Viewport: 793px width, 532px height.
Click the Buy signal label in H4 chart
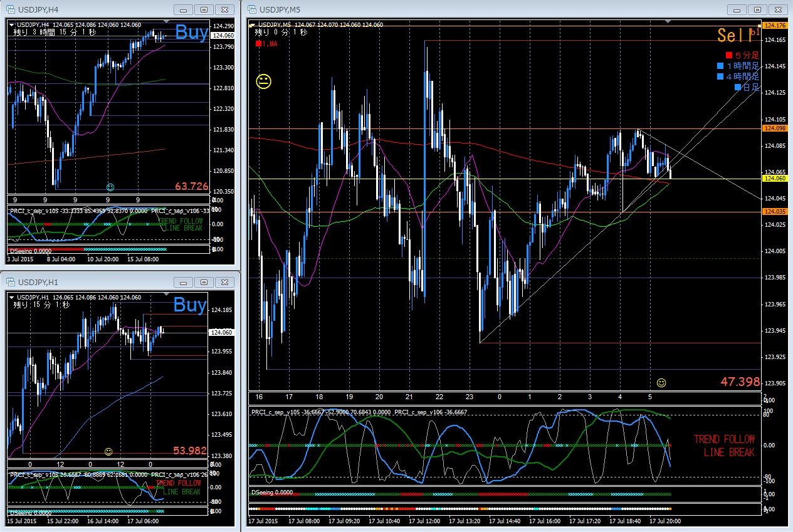(x=191, y=33)
